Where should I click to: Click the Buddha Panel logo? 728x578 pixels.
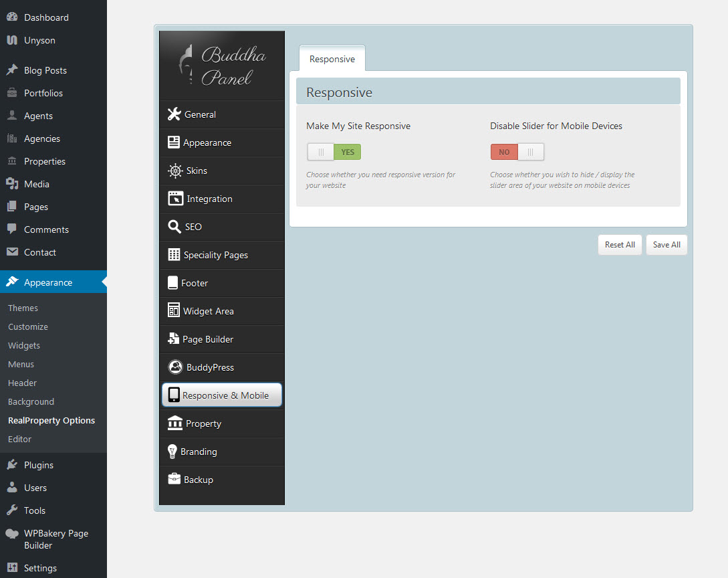point(222,66)
